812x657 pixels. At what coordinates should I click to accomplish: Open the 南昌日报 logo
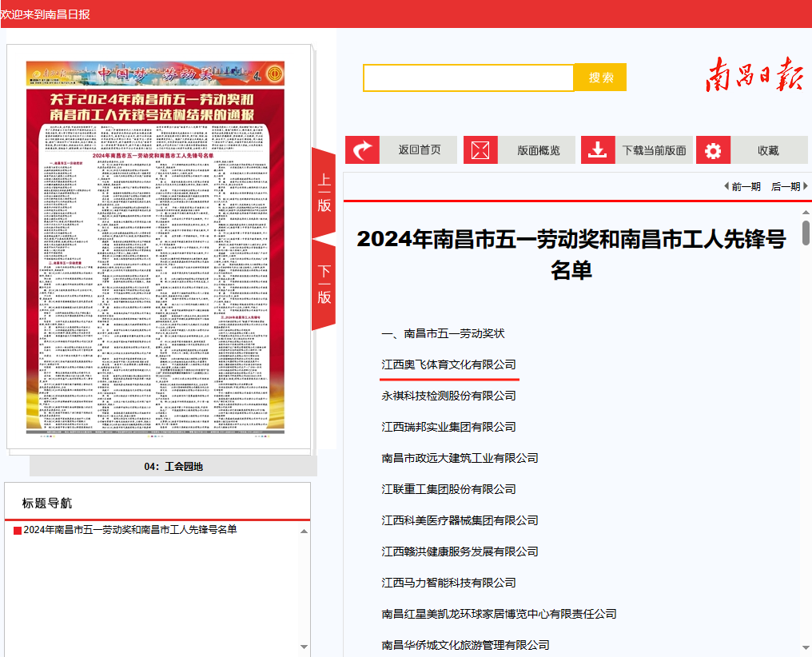[754, 75]
